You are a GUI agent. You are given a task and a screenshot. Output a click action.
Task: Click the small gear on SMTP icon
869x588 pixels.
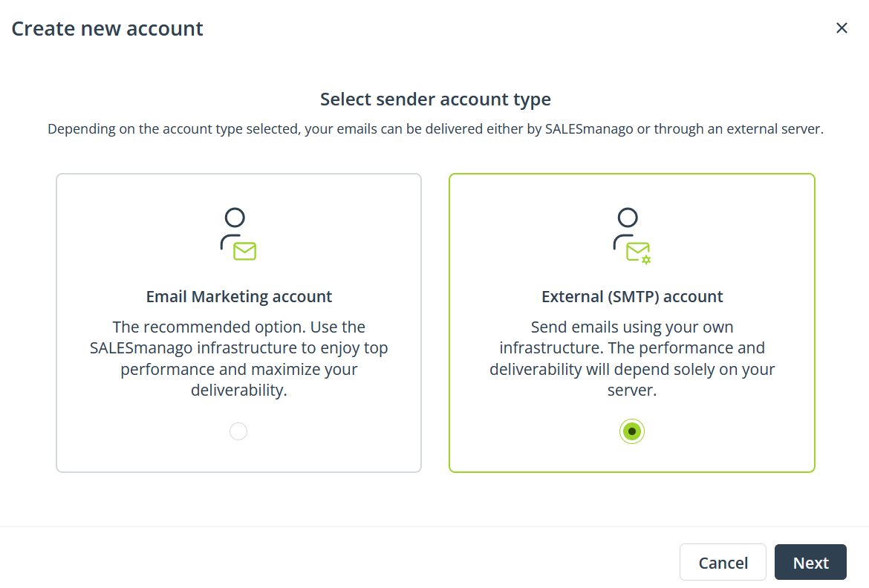[646, 259]
